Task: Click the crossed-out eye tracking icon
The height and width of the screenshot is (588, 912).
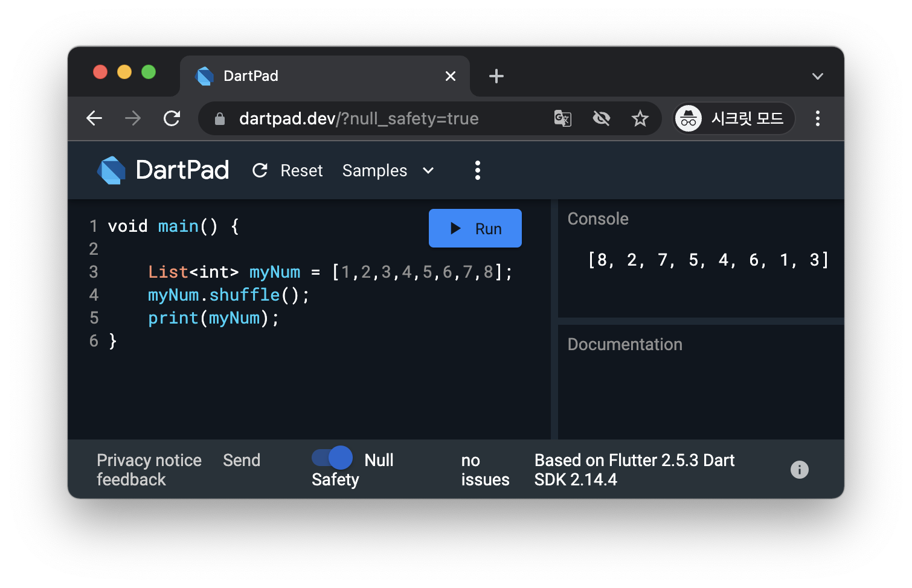Action: [602, 118]
